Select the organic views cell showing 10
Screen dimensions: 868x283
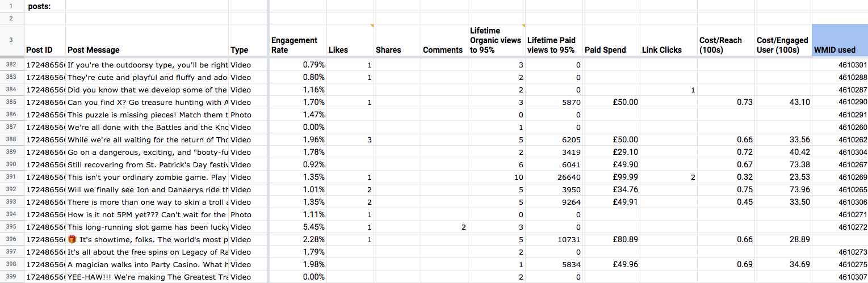[x=497, y=178]
